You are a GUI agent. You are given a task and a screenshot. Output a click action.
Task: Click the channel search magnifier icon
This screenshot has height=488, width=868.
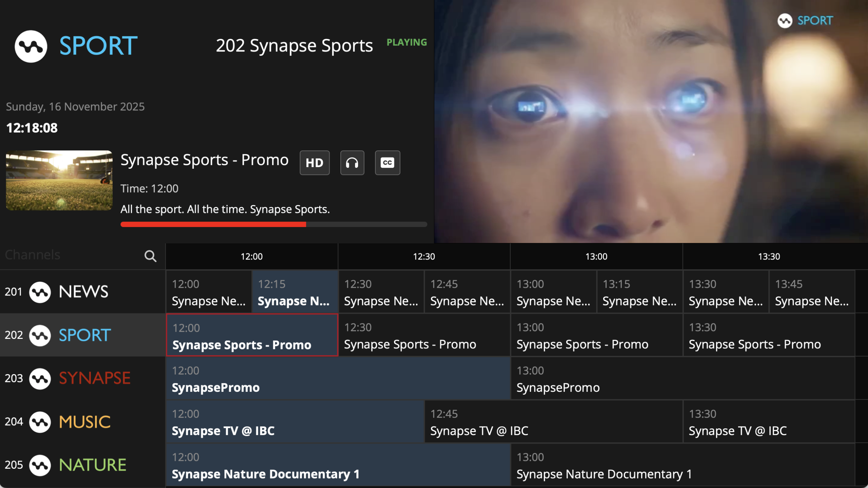tap(150, 256)
